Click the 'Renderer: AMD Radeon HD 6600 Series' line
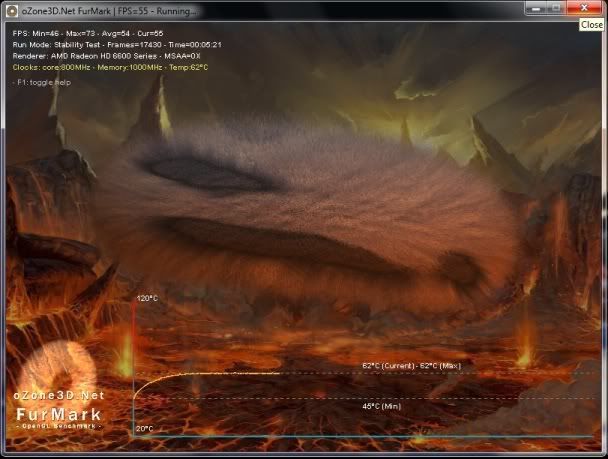 coord(107,56)
